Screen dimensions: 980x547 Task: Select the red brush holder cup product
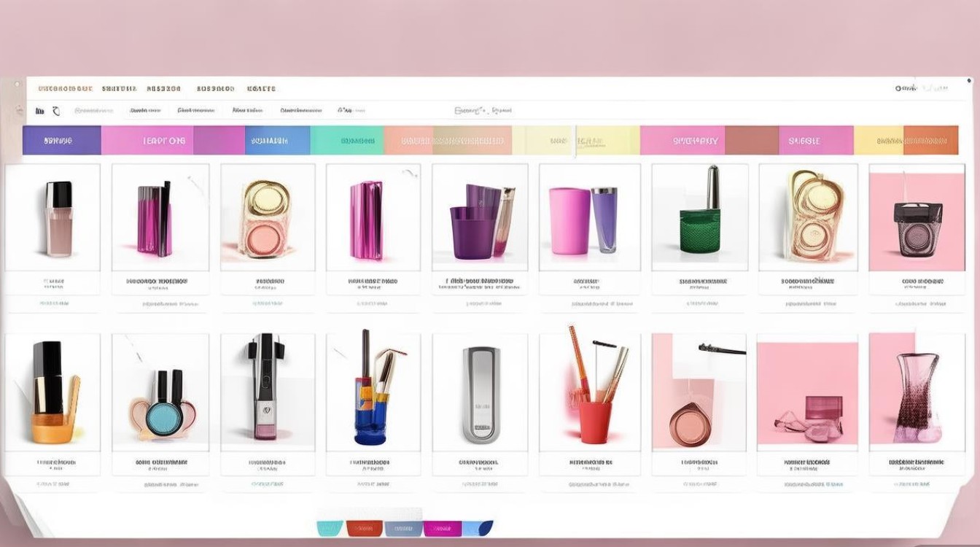589,392
